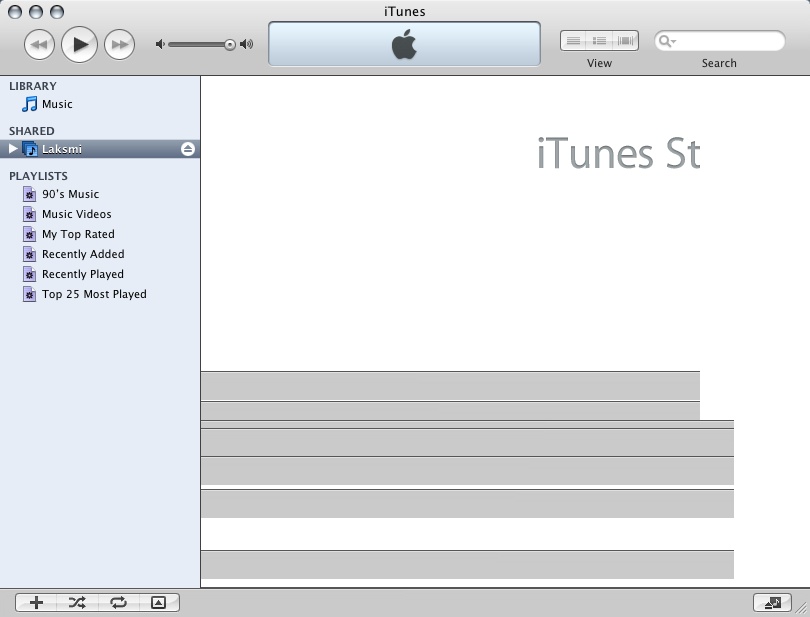This screenshot has height=617, width=810.
Task: Open the 90's Music playlist
Action: click(70, 194)
